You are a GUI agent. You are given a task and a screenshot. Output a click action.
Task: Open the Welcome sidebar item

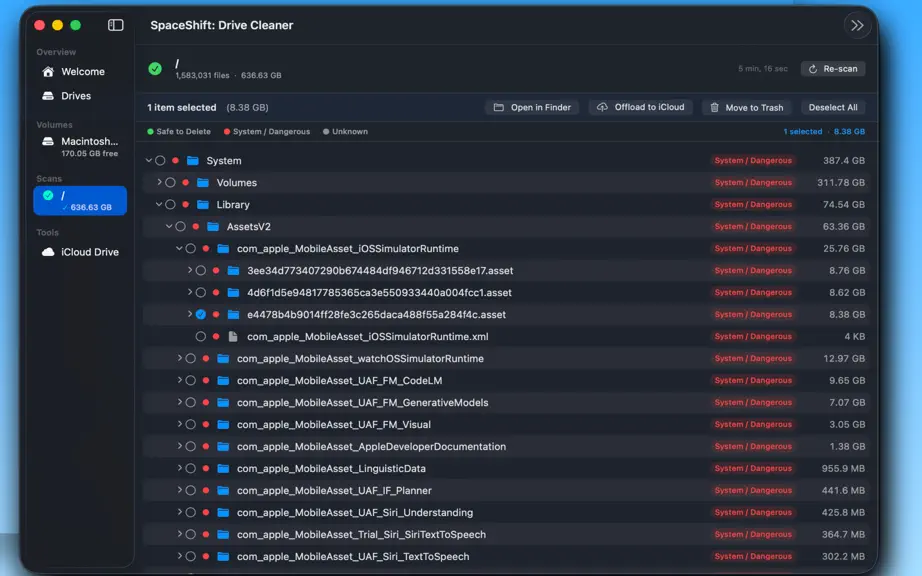coord(80,72)
